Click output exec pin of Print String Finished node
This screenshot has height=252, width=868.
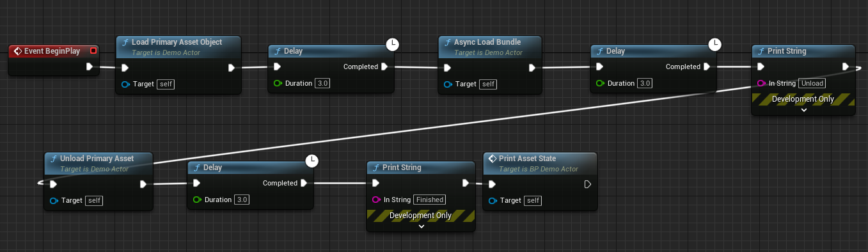pyautogui.click(x=466, y=183)
